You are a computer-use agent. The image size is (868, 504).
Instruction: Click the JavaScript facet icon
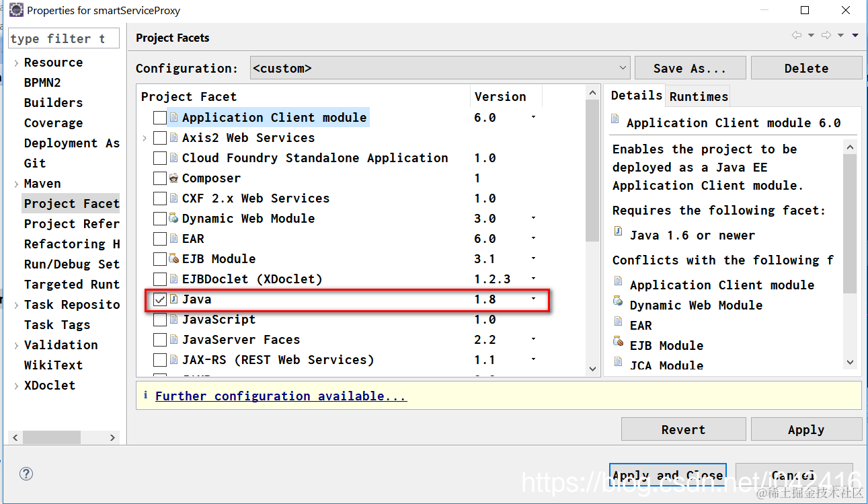pos(173,320)
